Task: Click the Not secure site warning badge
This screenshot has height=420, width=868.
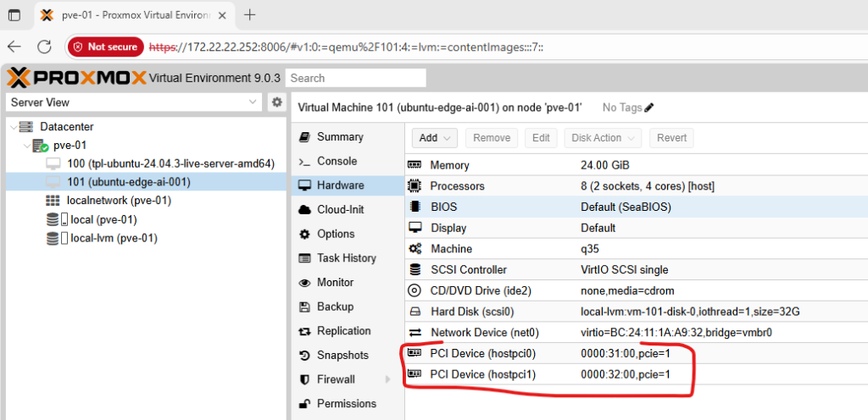Action: point(104,47)
